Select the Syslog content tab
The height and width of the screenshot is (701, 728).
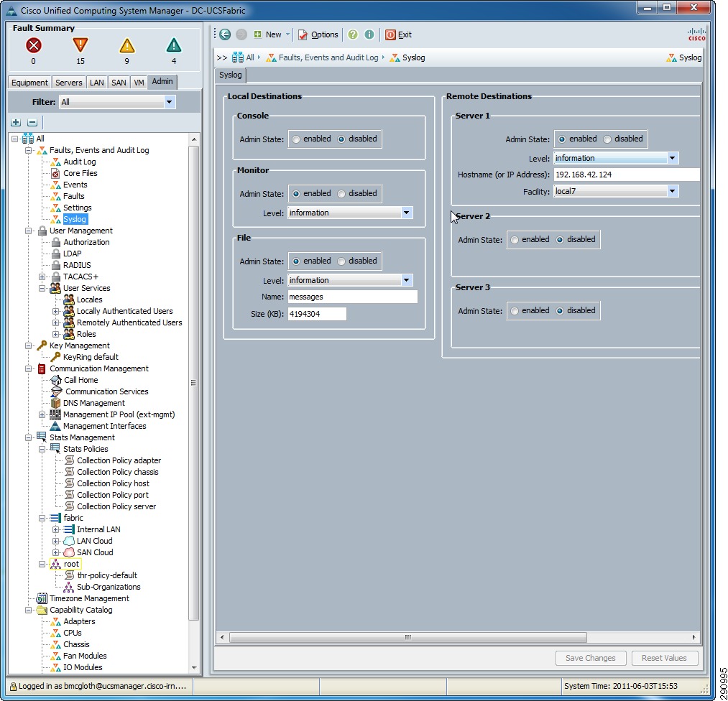tap(230, 75)
